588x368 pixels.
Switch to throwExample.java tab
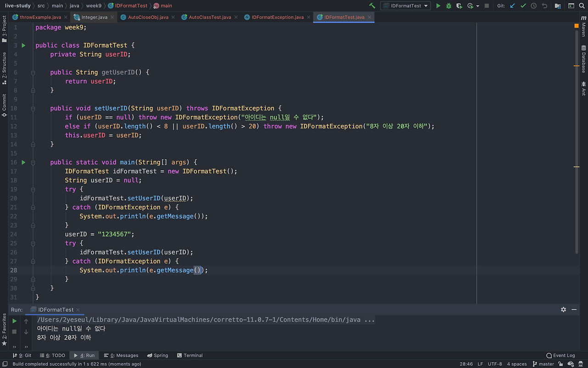(x=40, y=17)
